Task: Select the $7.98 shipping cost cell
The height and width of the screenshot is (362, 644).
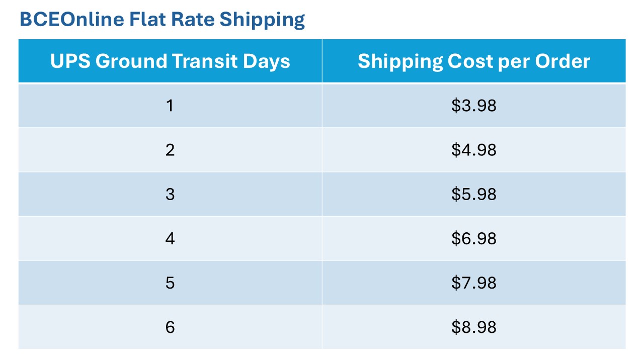Action: pos(473,283)
